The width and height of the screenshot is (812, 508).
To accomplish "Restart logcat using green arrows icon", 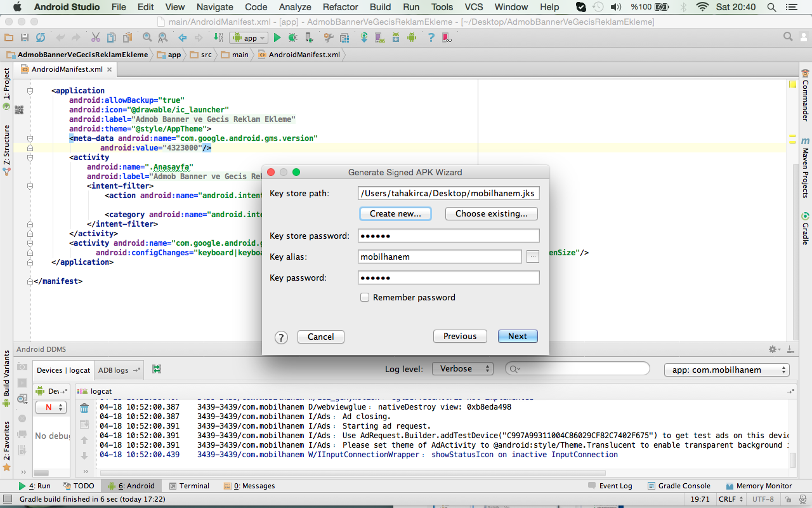I will [x=157, y=369].
